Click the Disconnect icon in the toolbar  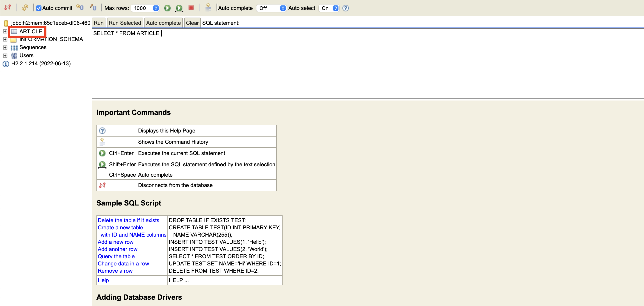7,7
